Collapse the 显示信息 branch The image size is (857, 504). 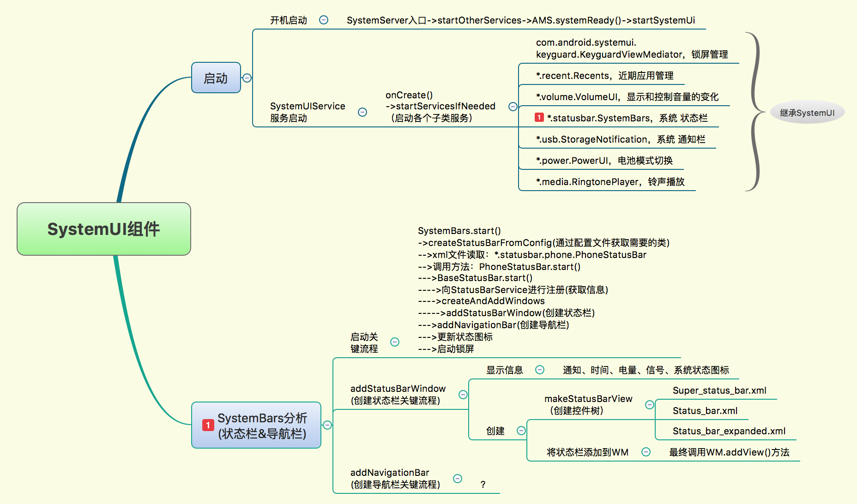pos(540,370)
